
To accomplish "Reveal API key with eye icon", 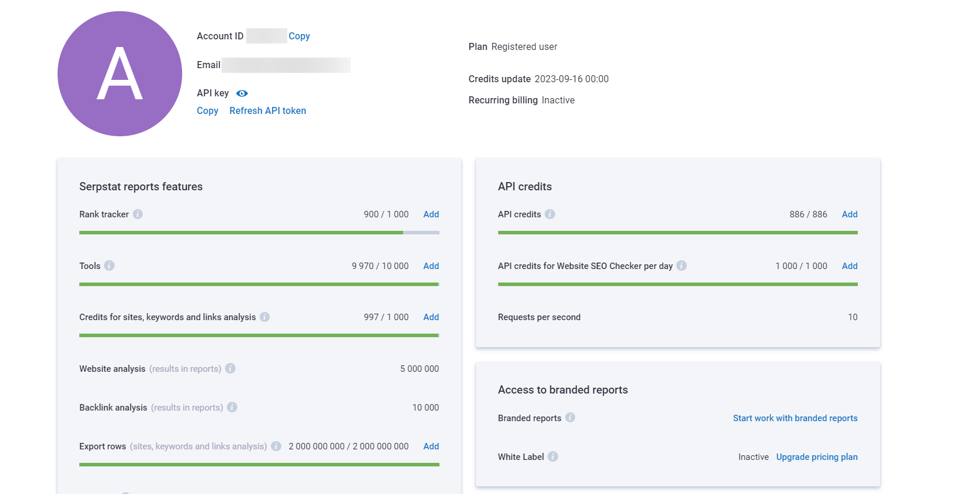I will [x=242, y=93].
